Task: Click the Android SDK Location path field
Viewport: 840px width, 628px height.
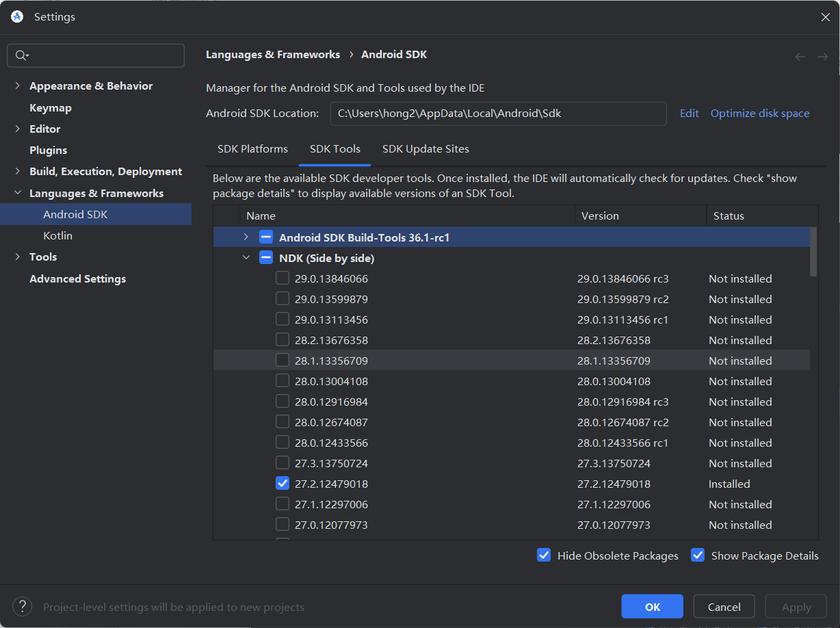Action: pos(498,114)
